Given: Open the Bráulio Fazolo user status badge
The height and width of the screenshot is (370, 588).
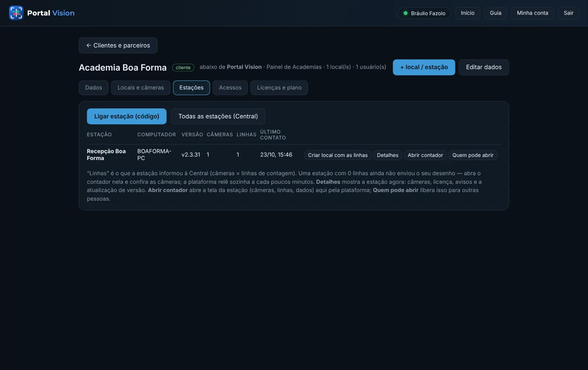Looking at the screenshot, I should pos(424,13).
